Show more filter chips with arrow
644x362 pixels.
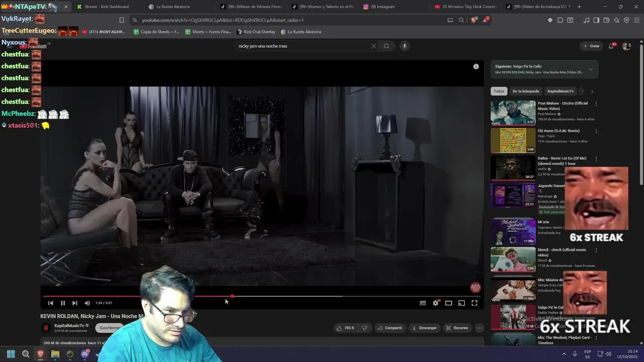(592, 92)
